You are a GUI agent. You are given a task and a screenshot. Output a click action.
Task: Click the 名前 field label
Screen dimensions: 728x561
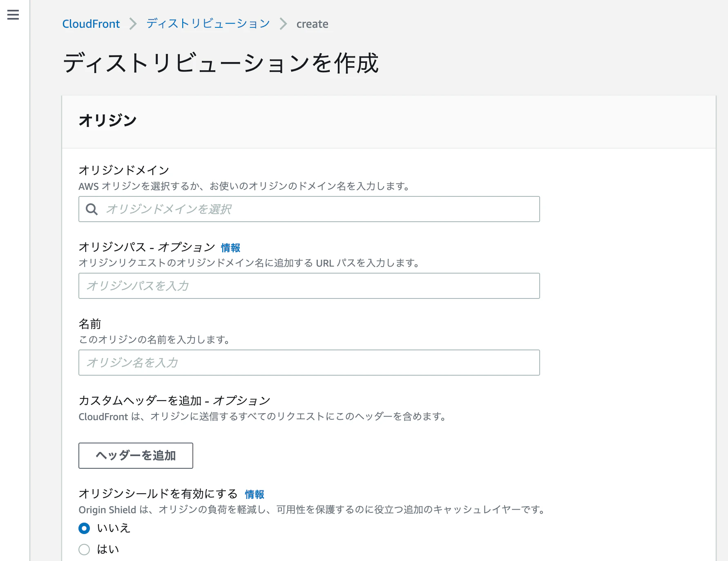[x=90, y=324]
